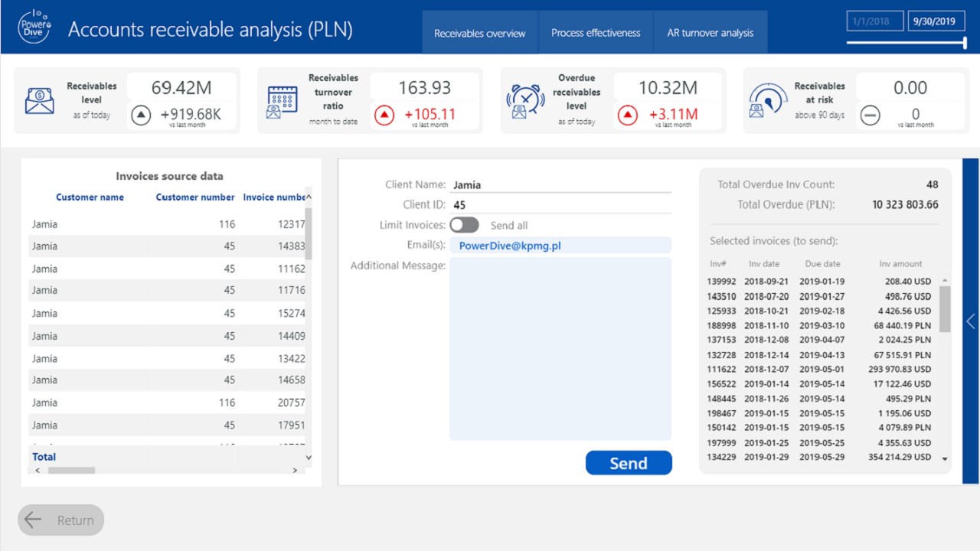Click the 10 323 803.66 total overdue value
The height and width of the screenshot is (551, 980).
(x=905, y=204)
